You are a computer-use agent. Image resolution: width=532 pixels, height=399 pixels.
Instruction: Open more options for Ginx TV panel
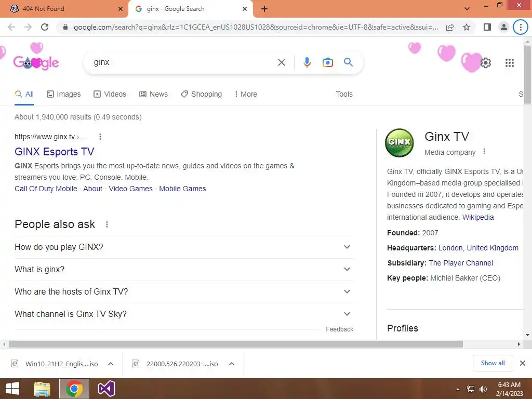(x=484, y=152)
